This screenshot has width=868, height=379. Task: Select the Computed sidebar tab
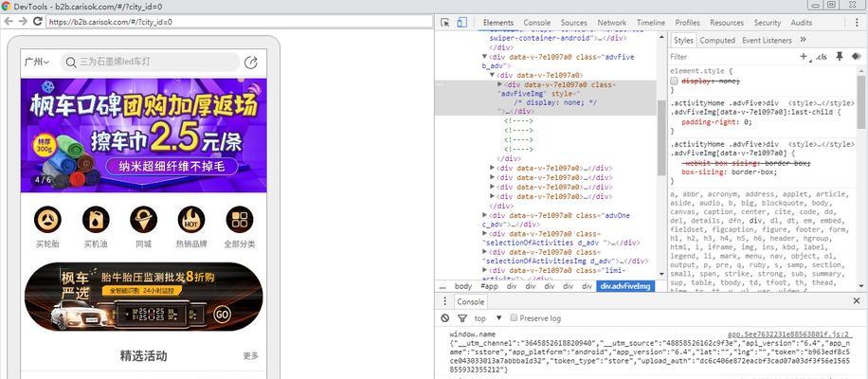[x=717, y=40]
